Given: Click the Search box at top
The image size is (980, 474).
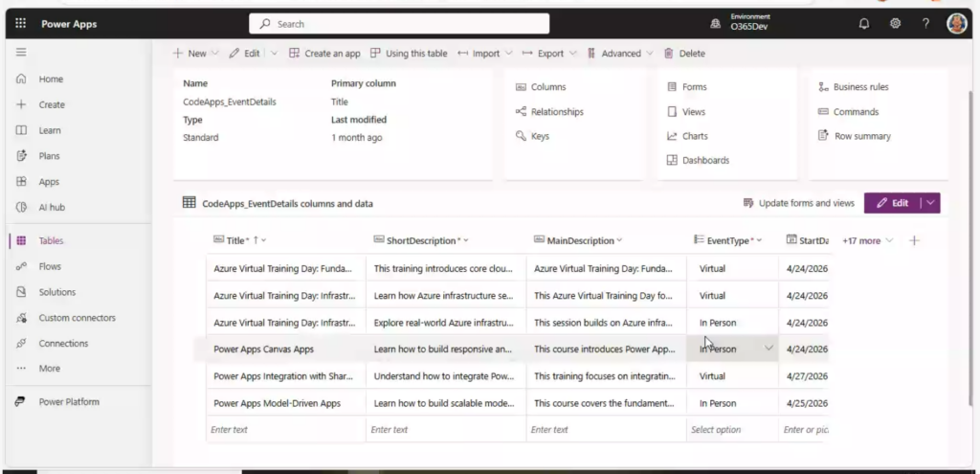Looking at the screenshot, I should click(x=399, y=24).
